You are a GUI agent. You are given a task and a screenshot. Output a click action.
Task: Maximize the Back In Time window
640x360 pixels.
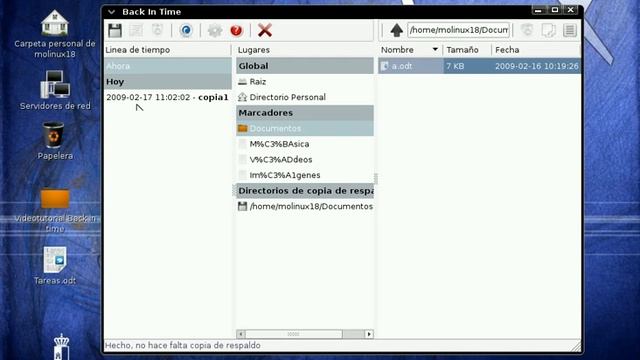555,10
